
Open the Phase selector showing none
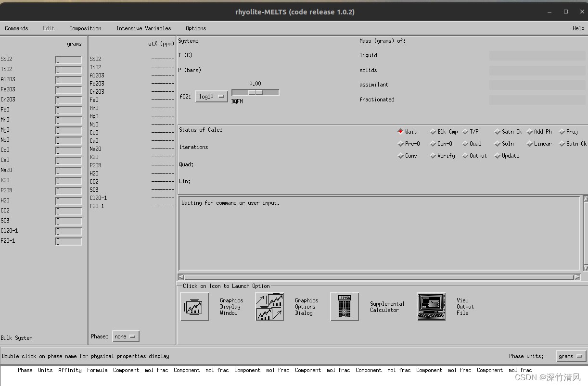[126, 336]
